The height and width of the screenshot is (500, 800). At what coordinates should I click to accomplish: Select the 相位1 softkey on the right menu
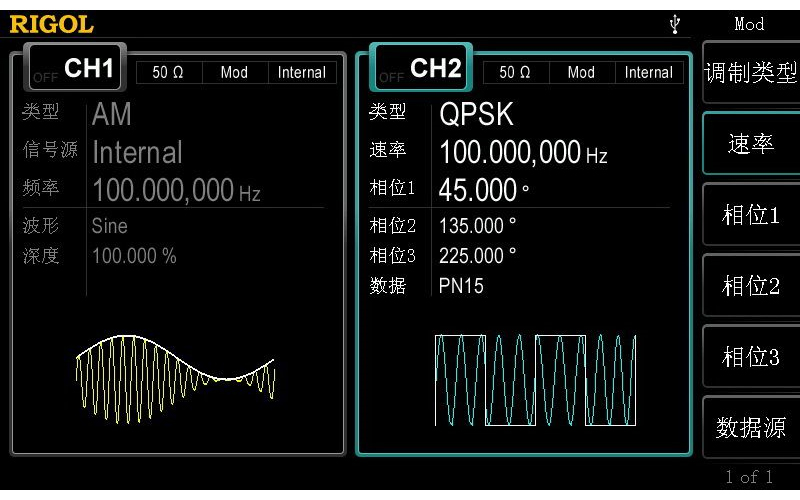(751, 215)
